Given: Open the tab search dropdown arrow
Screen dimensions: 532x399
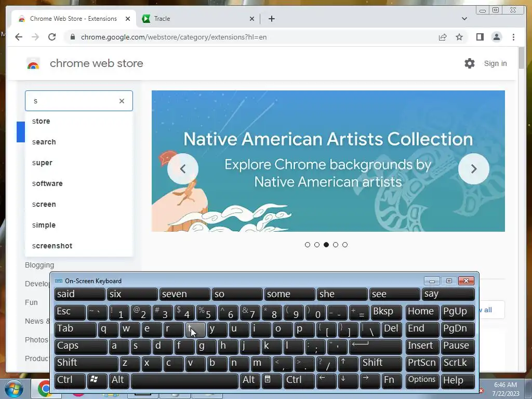Looking at the screenshot, I should 464,19.
